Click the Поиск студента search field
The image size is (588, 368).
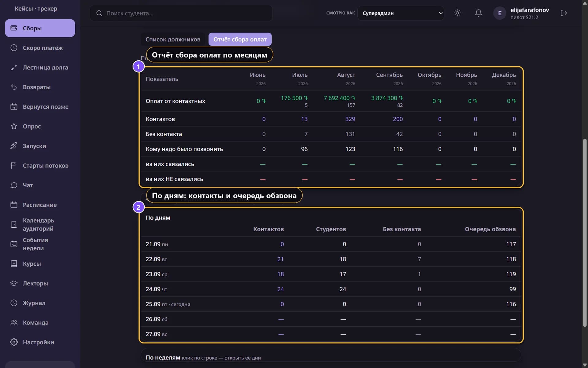point(181,13)
